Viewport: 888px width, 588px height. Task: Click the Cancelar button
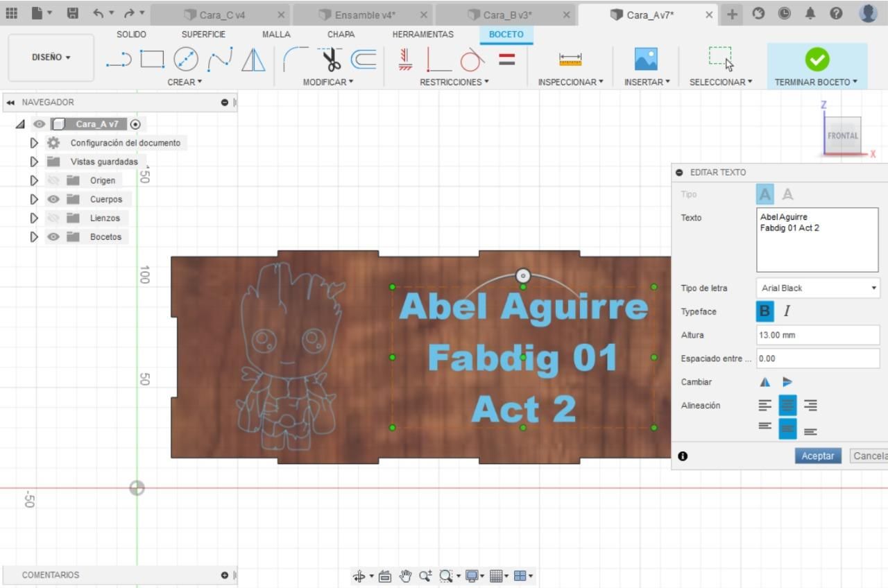tap(869, 456)
